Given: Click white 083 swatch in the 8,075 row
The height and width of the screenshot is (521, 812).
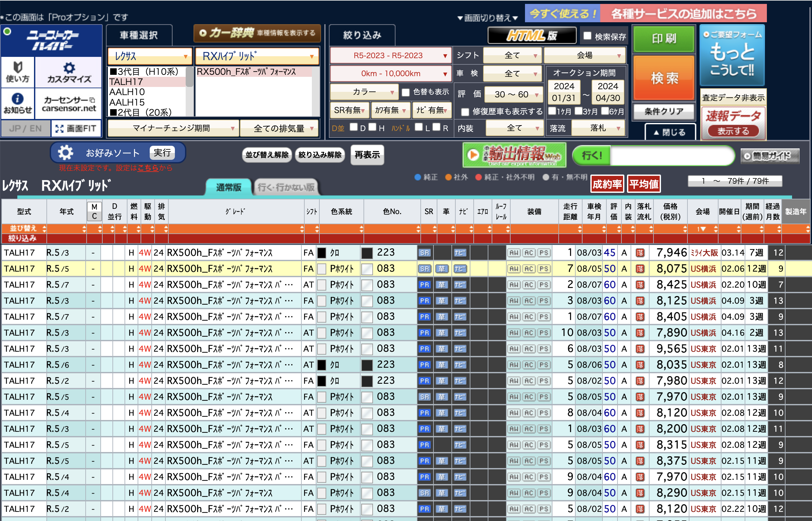Looking at the screenshot, I should [x=367, y=269].
